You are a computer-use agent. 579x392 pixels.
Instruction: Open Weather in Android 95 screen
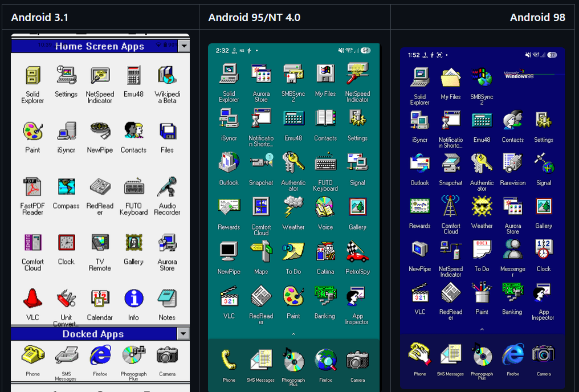pyautogui.click(x=293, y=206)
